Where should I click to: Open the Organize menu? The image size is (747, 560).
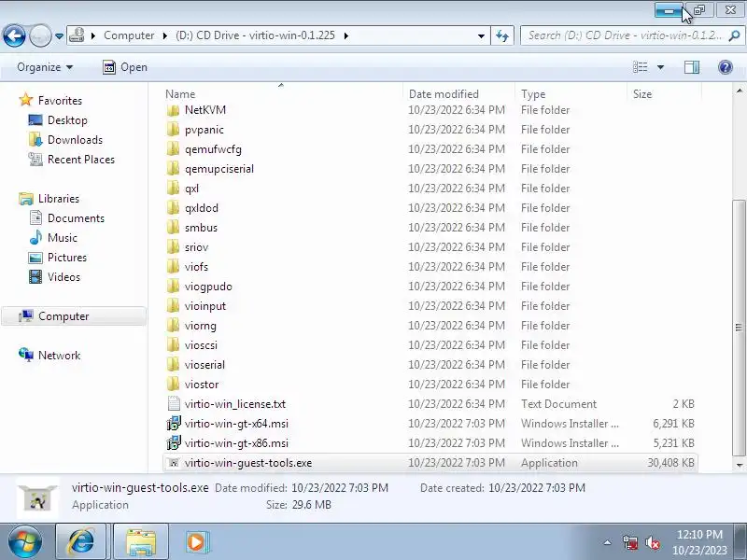pos(45,67)
